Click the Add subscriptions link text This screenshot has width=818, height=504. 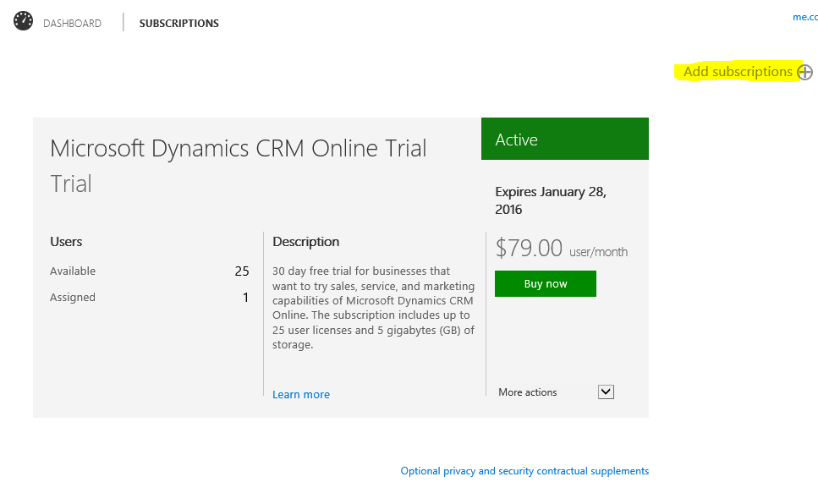738,72
